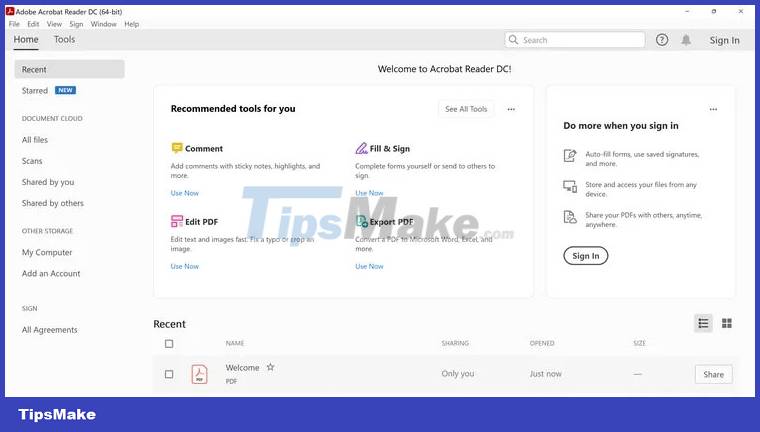Sort by SHARING column header
The height and width of the screenshot is (432, 760).
(455, 343)
